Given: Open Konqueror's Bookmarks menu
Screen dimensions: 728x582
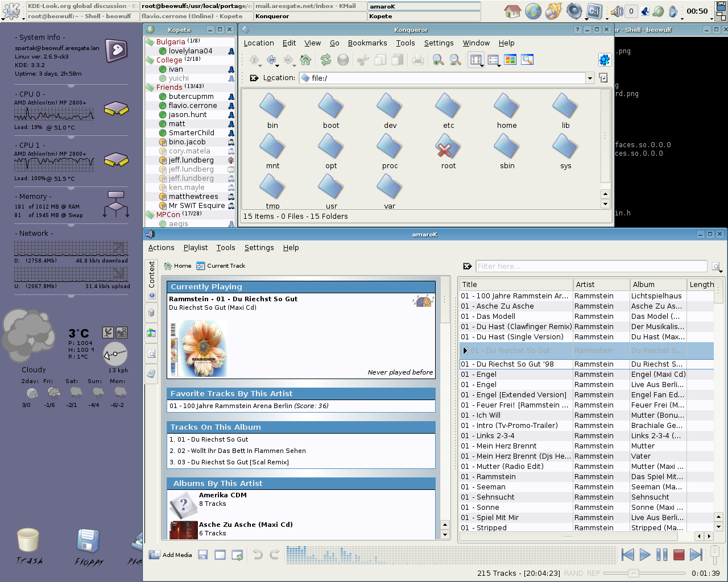Looking at the screenshot, I should 367,43.
